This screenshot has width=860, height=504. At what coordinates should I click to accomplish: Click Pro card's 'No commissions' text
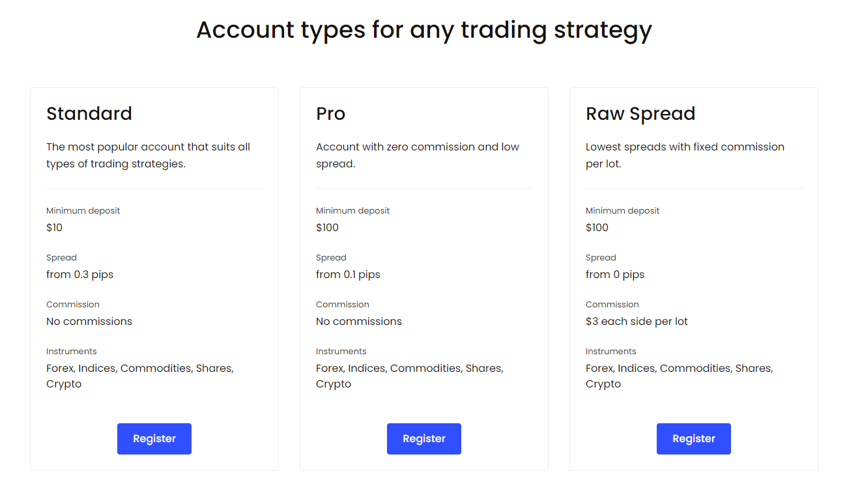click(x=359, y=322)
